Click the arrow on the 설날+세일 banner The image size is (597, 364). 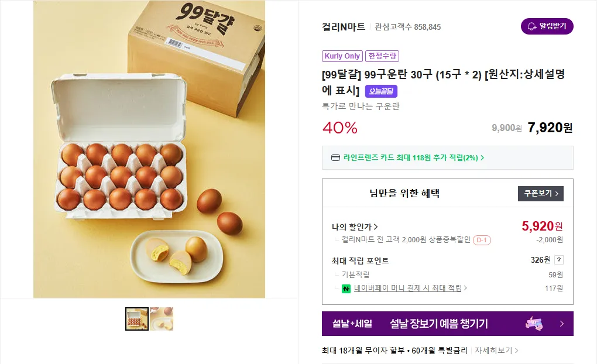pyautogui.click(x=561, y=324)
